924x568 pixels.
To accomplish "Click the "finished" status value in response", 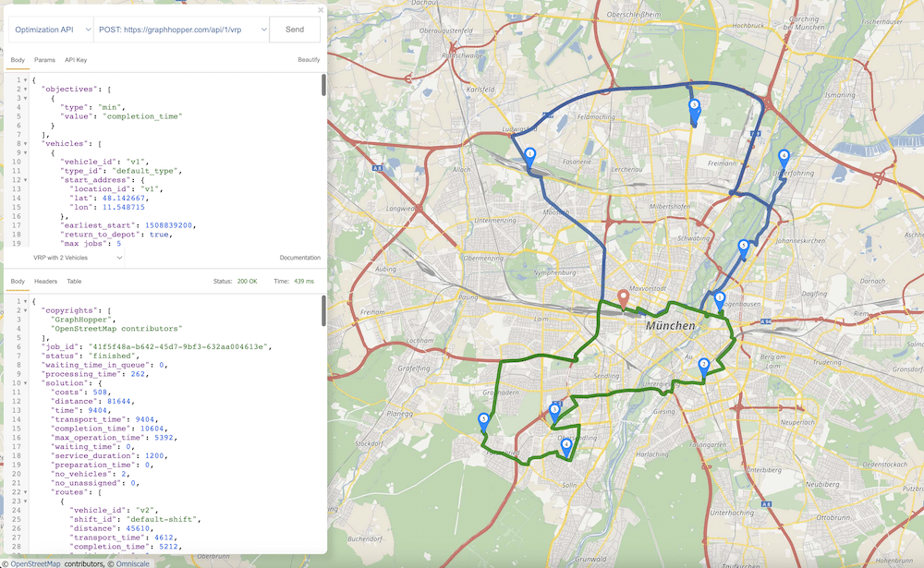I will coord(113,356).
